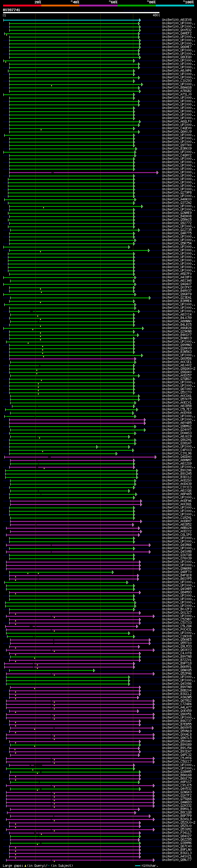Click the UniRef100_Q6TMG2 label
The image size is (197, 868).
[x=177, y=701]
